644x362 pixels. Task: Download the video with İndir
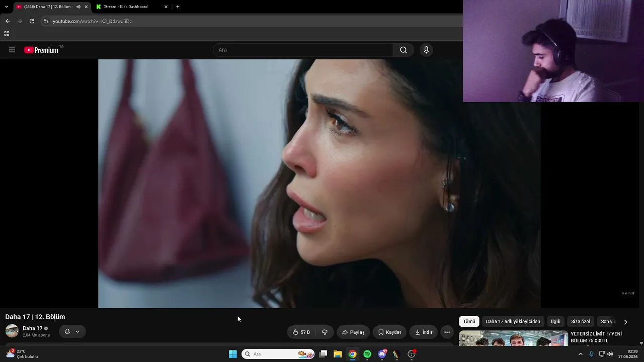coord(424,332)
